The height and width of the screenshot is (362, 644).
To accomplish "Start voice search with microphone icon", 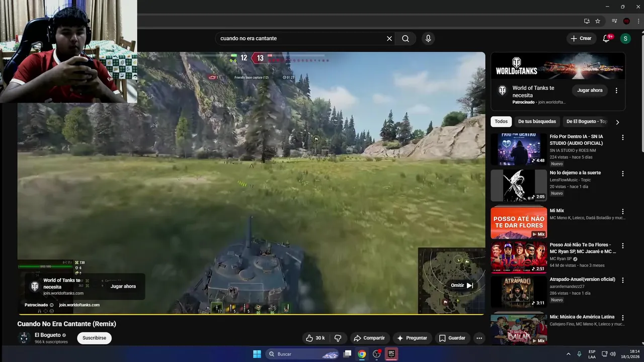I will pyautogui.click(x=428, y=38).
